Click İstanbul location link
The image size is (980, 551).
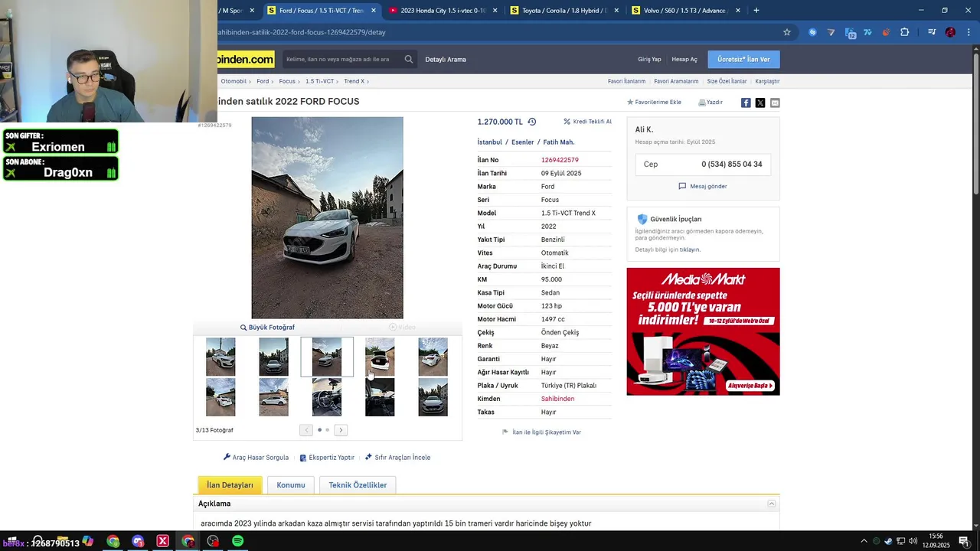click(490, 142)
